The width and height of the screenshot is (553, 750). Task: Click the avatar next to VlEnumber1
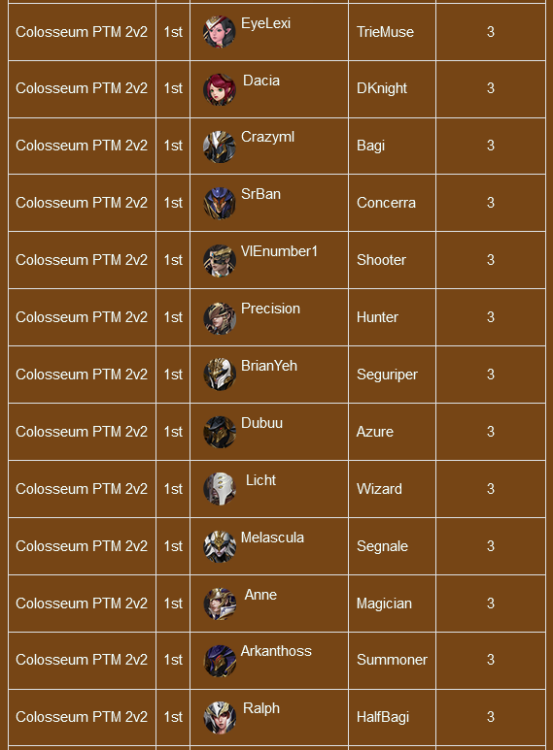[219, 261]
